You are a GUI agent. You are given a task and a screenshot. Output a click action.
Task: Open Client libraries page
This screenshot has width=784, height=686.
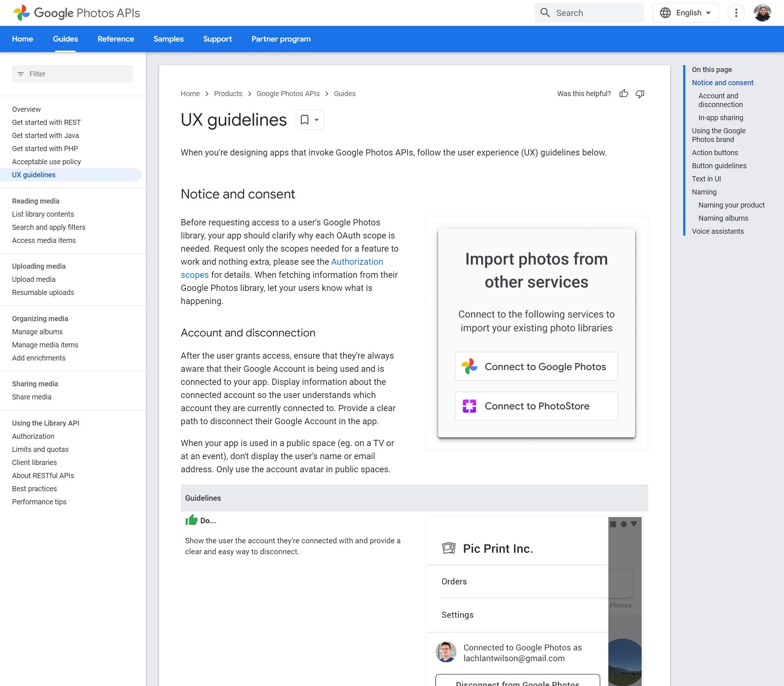pos(34,462)
